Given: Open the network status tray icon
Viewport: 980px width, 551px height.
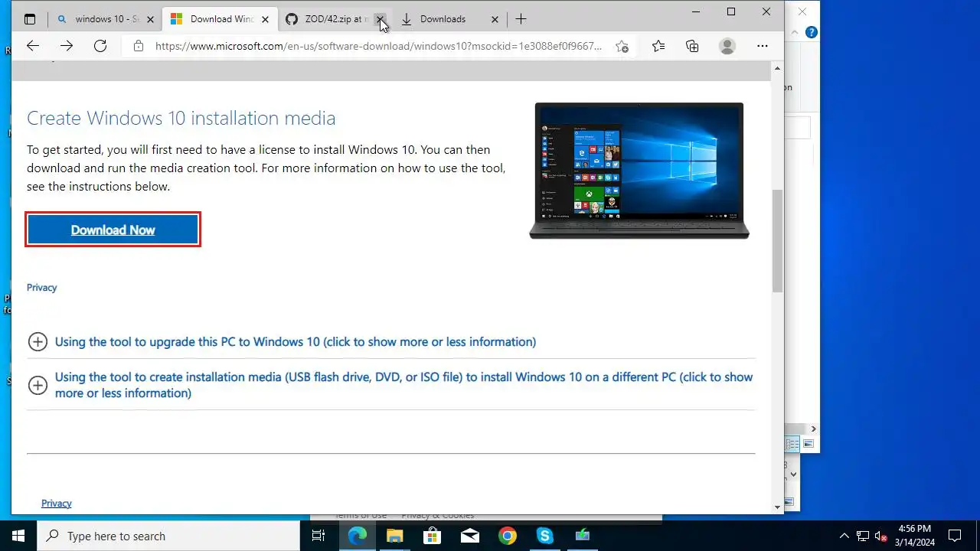Looking at the screenshot, I should tap(863, 536).
